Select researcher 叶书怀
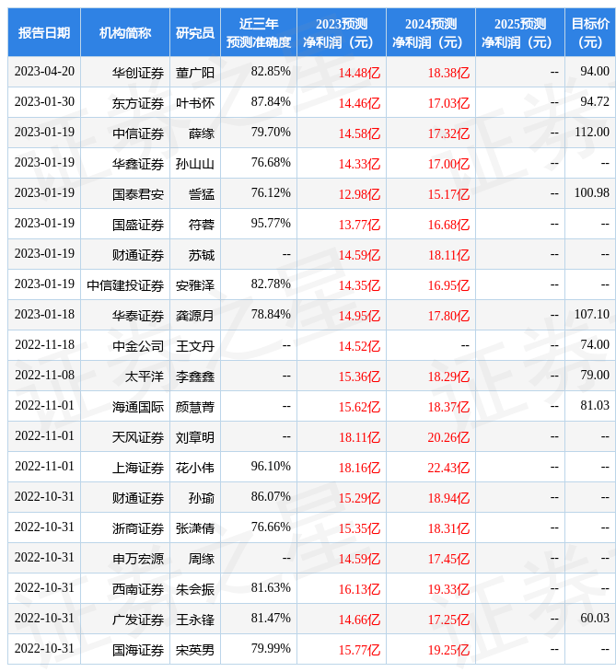Screen dimensions: 616x672 (x=195, y=103)
